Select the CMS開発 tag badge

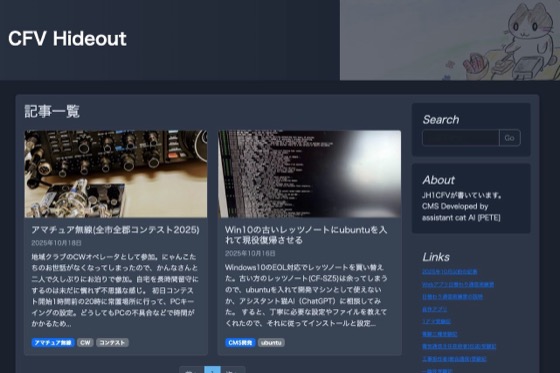tap(240, 343)
